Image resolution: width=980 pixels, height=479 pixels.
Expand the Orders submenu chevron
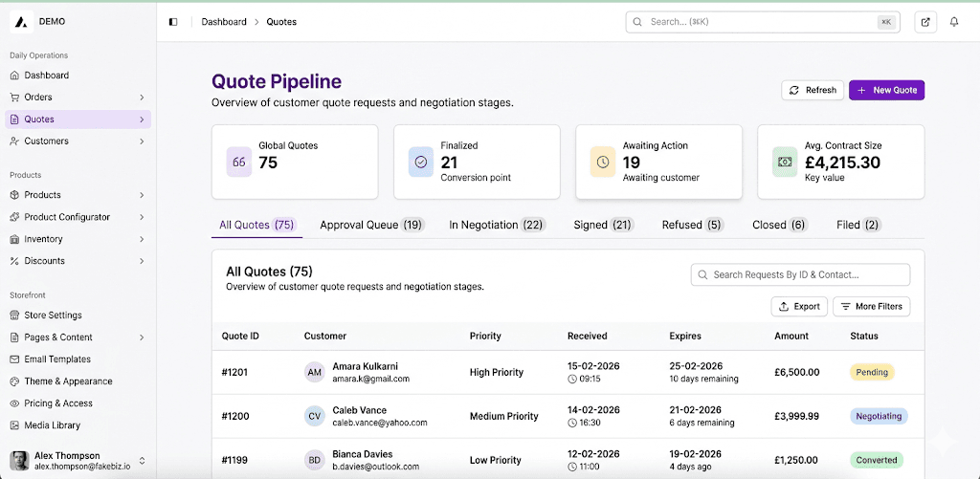[142, 98]
